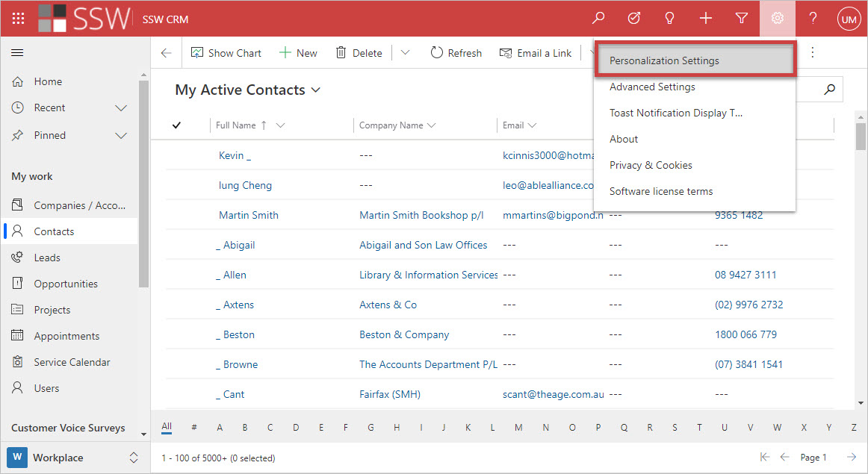Image resolution: width=868 pixels, height=474 pixels.
Task: Click the plus quick create icon
Action: point(706,19)
